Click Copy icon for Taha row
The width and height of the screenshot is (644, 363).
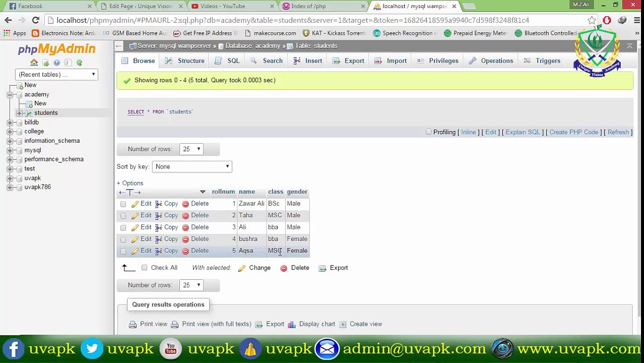tap(159, 216)
